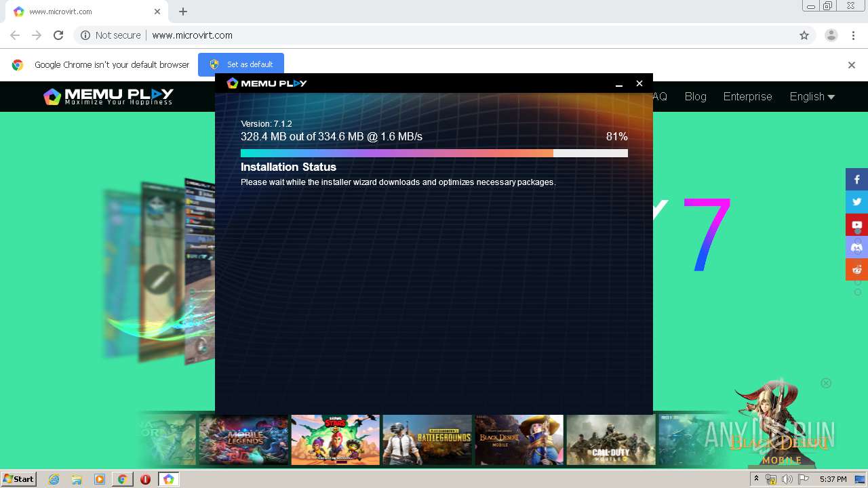Open the Facebook social sidebar icon
Image resolution: width=868 pixels, height=488 pixels.
[x=856, y=180]
